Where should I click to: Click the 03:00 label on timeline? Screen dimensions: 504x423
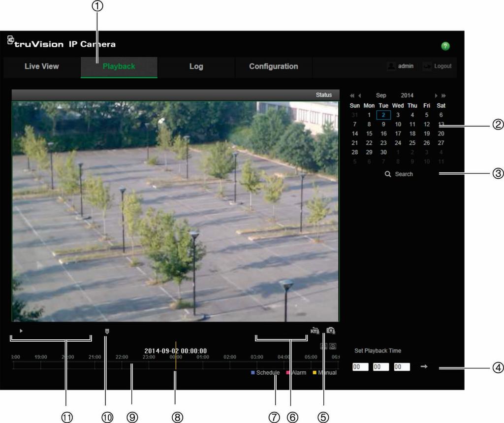[257, 357]
